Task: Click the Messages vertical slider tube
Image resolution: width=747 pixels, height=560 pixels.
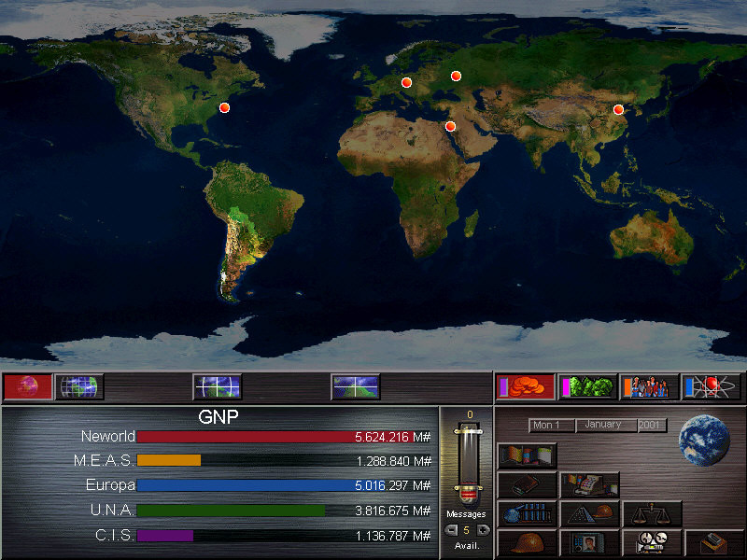Action: [469, 463]
